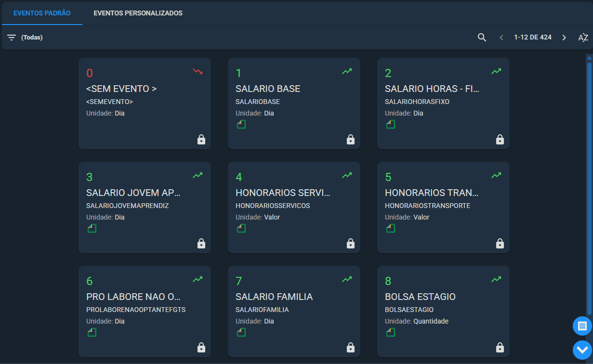The width and height of the screenshot is (593, 364).
Task: Click the red downward trend icon on event 0
Action: tap(198, 71)
